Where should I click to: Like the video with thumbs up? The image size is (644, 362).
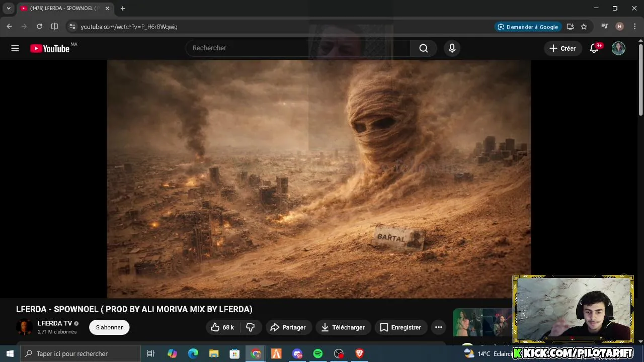coord(222,327)
